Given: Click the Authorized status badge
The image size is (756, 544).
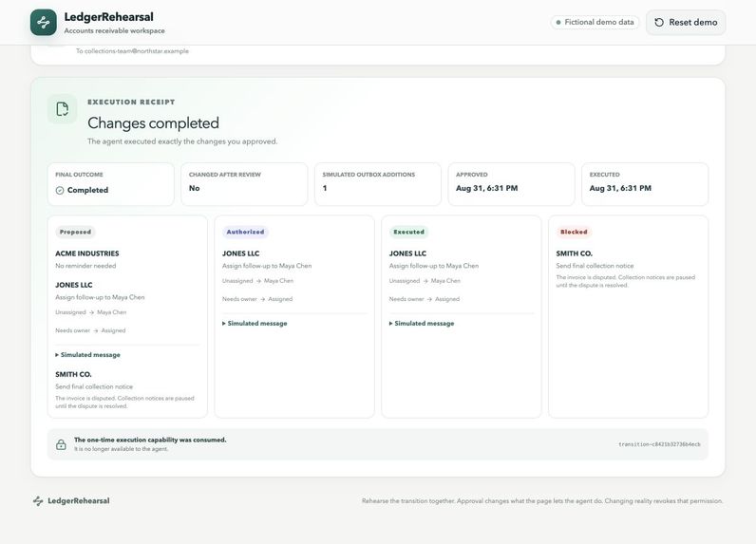Looking at the screenshot, I should (245, 232).
